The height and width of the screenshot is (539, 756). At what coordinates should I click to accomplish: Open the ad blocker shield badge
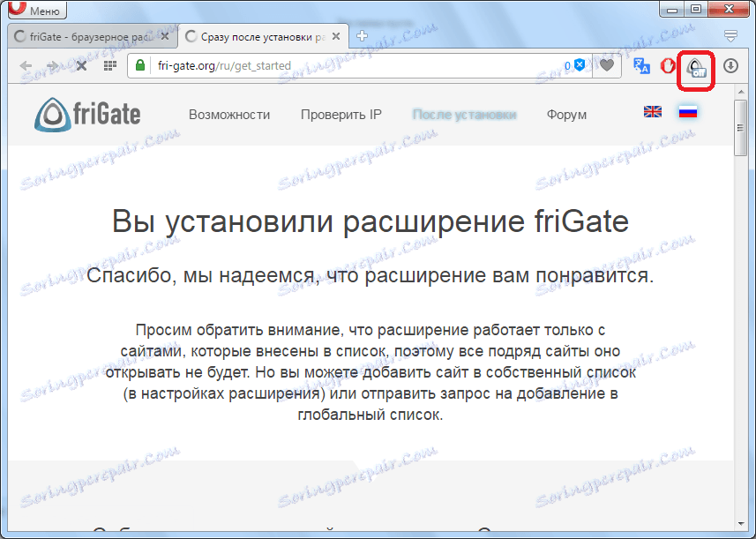tap(574, 65)
